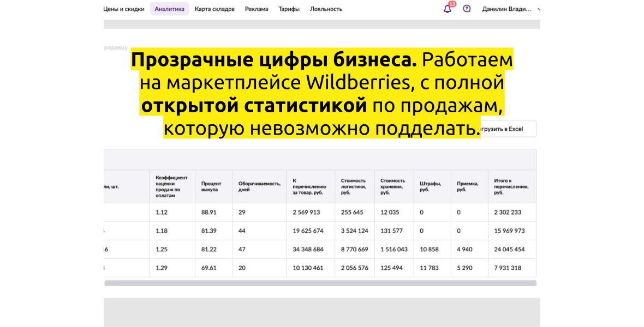
Task: Select the 131 577 storage cost cell
Action: [x=394, y=231]
